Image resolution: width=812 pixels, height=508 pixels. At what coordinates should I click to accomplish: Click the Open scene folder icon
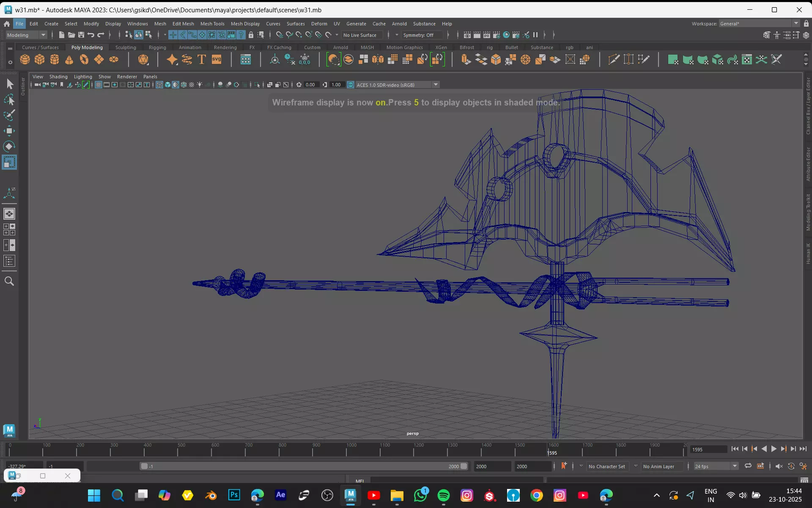point(71,35)
